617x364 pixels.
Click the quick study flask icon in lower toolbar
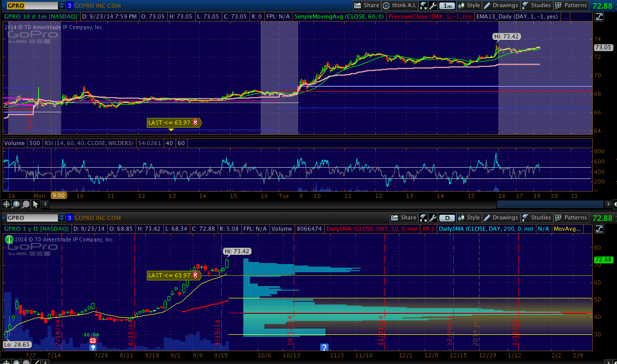click(424, 218)
